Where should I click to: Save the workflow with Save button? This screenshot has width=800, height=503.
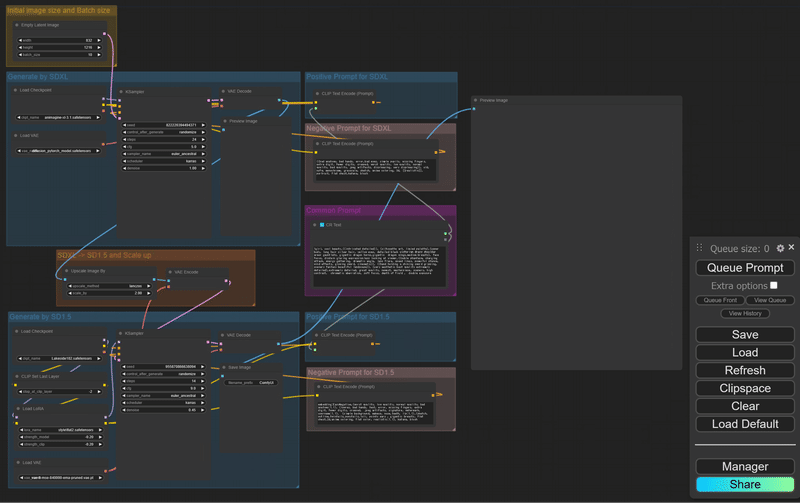pyautogui.click(x=745, y=335)
